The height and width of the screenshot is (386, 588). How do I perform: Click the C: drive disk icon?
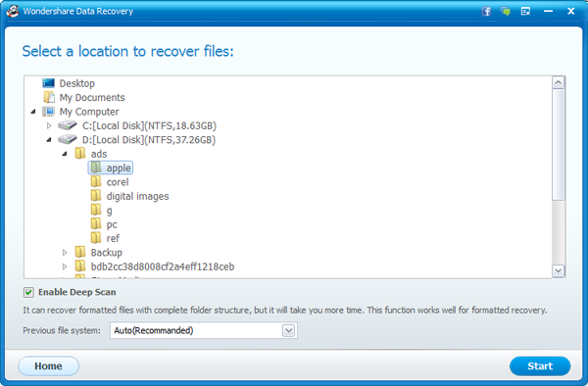click(67, 125)
